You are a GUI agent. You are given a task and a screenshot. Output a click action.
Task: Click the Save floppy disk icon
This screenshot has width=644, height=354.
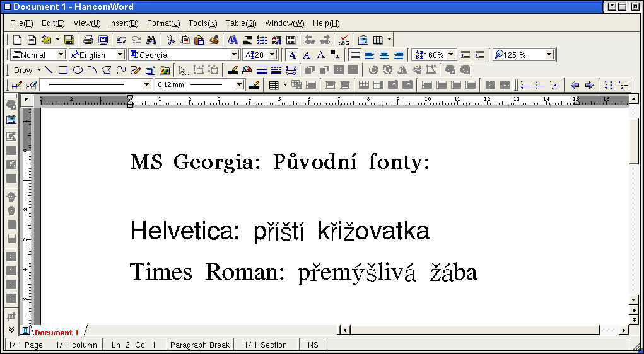[x=69, y=40]
